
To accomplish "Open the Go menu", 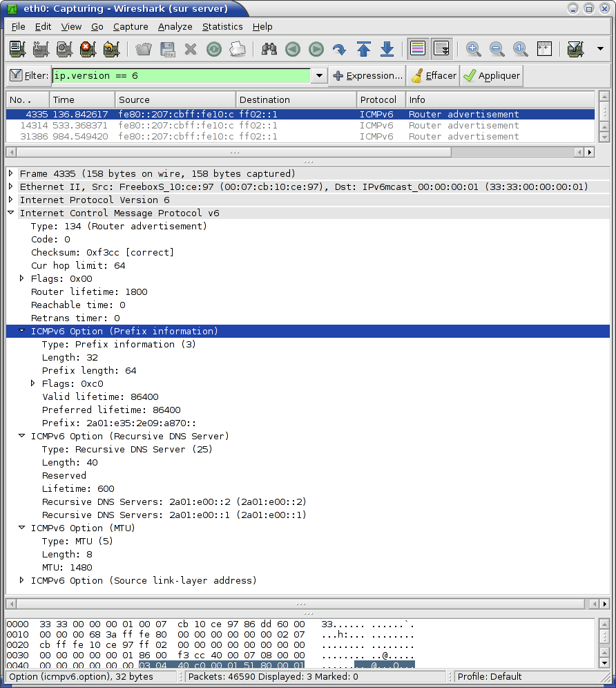I will 97,27.
